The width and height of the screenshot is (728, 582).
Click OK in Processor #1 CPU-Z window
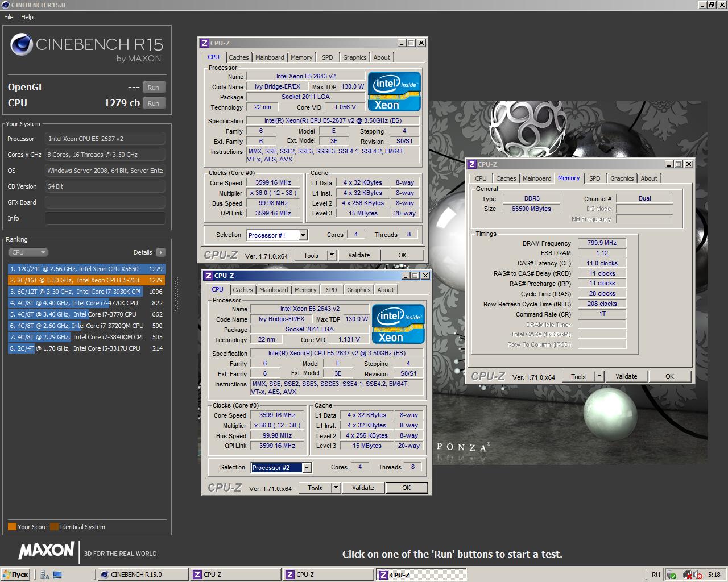(403, 255)
